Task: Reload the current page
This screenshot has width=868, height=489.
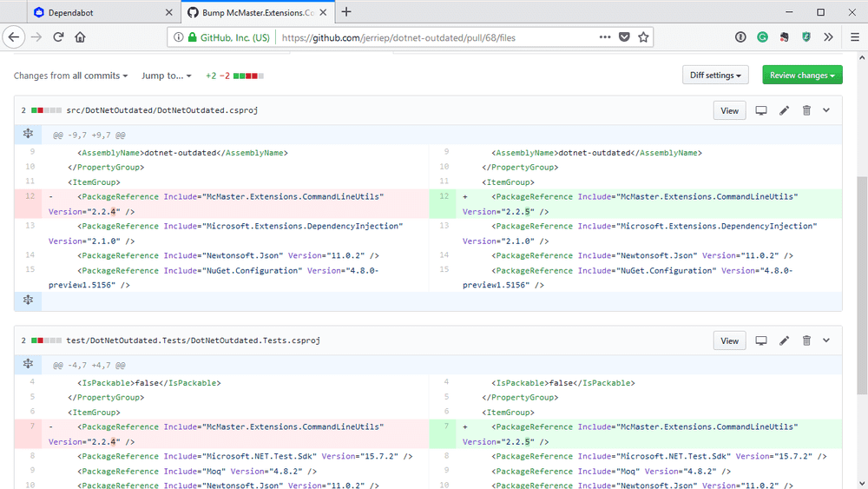Action: [x=58, y=37]
